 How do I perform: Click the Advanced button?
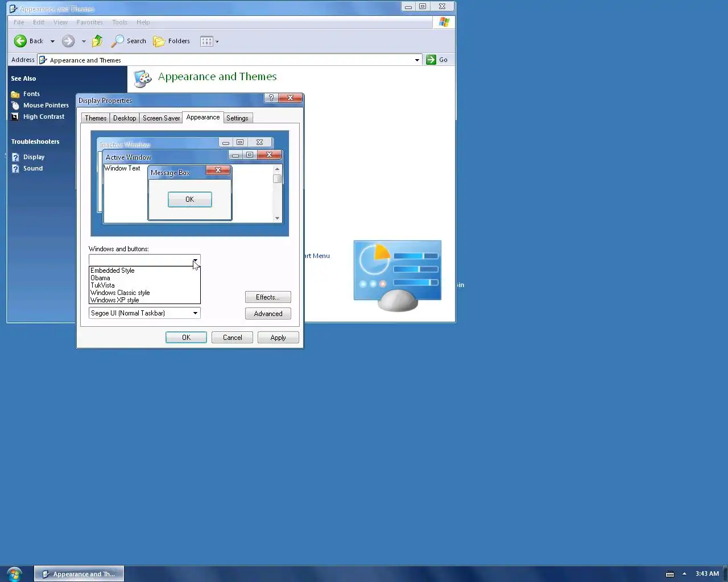coord(268,314)
